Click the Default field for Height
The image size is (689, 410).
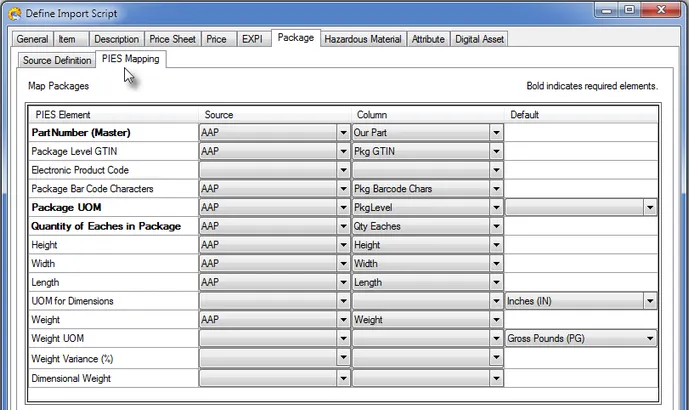point(580,245)
